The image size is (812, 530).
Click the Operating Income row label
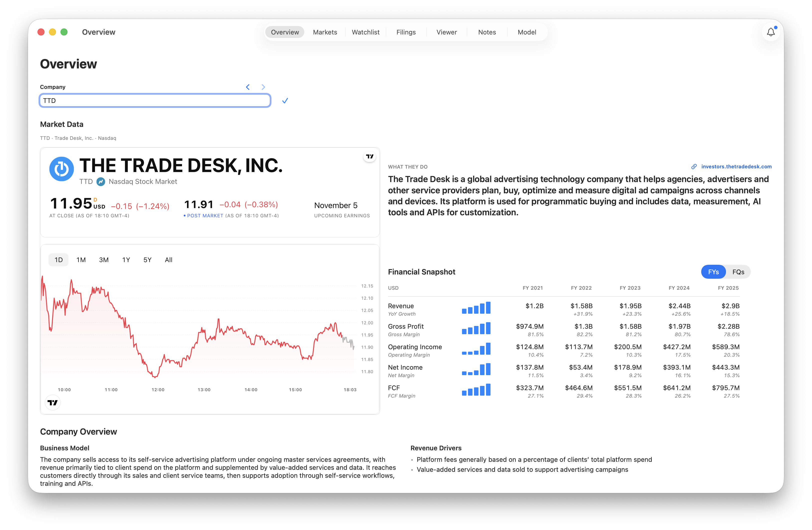tap(415, 347)
